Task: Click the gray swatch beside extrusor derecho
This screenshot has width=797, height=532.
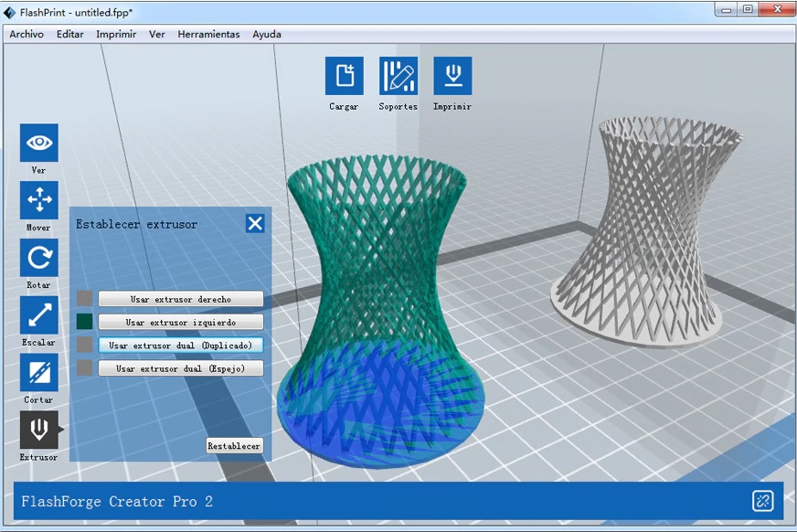Action: pyautogui.click(x=84, y=298)
